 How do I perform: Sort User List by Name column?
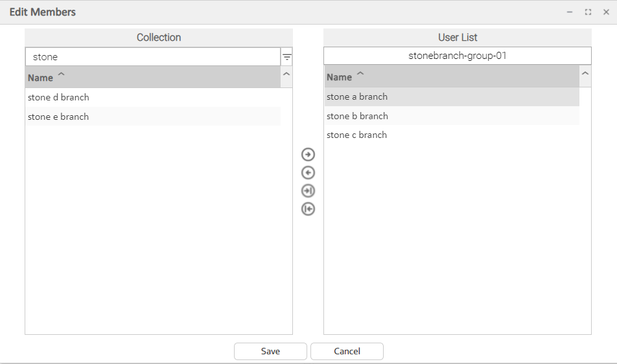(339, 77)
